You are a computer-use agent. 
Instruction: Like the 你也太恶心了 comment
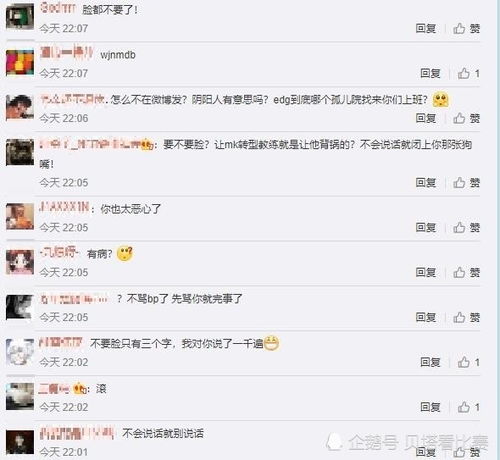[466, 228]
